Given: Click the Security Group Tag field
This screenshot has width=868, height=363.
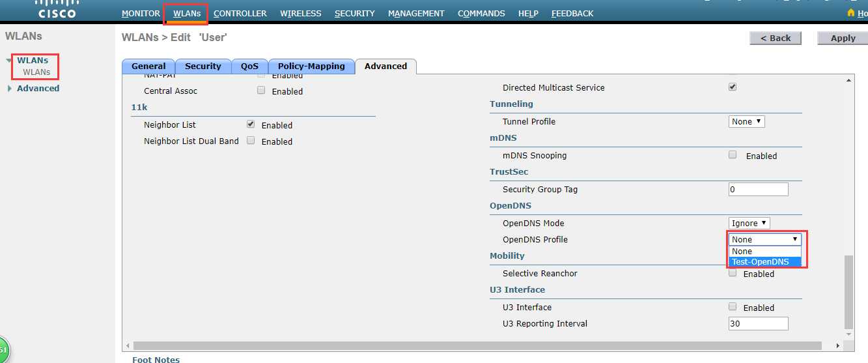Looking at the screenshot, I should pyautogui.click(x=758, y=190).
